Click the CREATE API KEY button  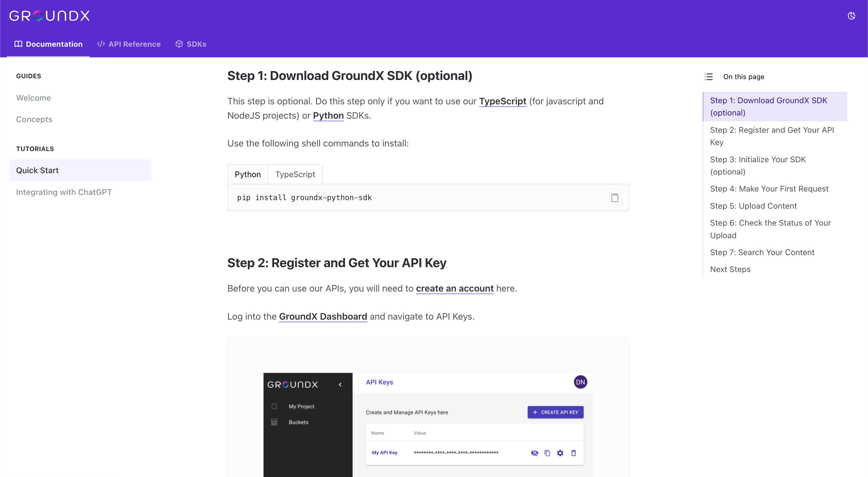tap(555, 412)
